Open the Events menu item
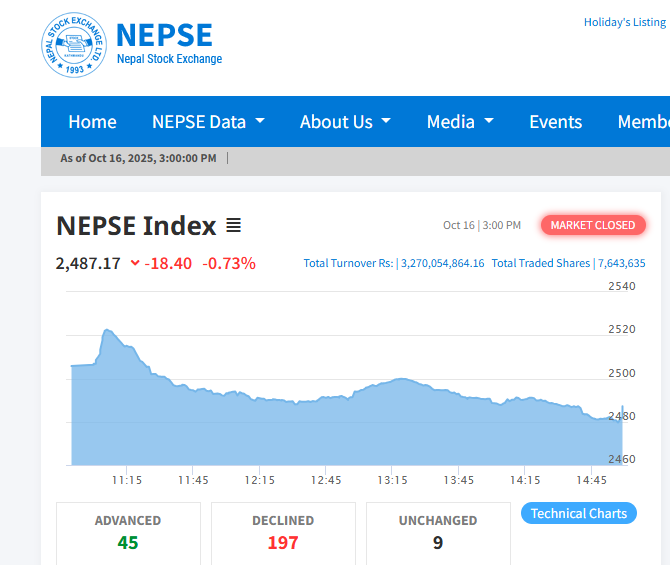 coord(555,122)
